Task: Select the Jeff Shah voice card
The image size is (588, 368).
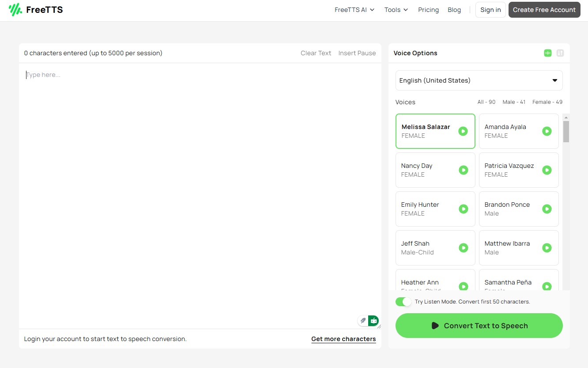Action: point(435,248)
